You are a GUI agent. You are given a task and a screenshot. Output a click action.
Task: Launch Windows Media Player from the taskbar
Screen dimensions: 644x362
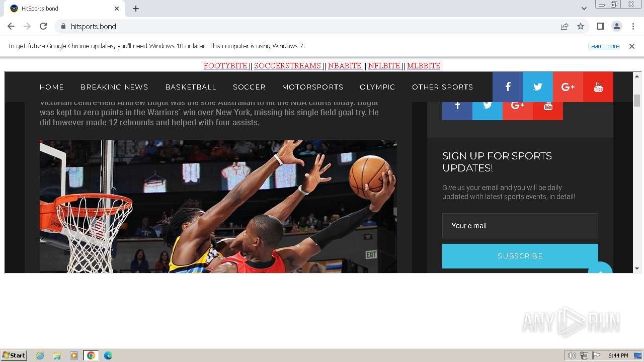(74, 355)
